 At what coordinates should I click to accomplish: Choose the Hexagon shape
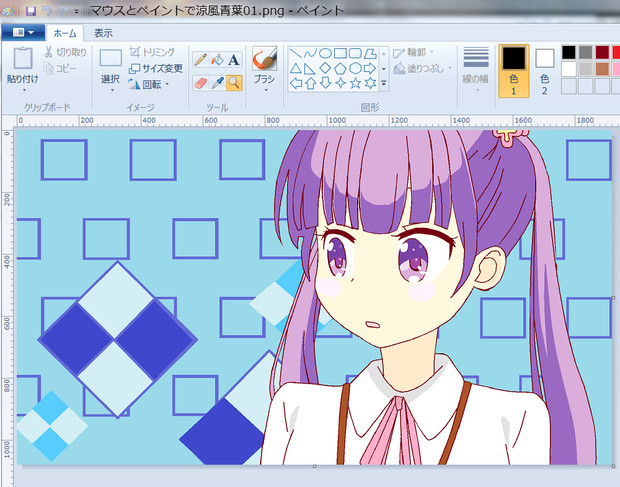click(x=355, y=68)
